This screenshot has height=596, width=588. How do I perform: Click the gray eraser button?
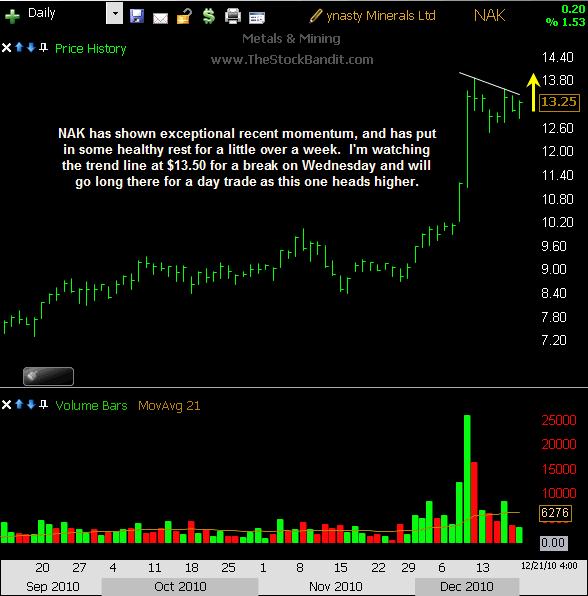coord(48,376)
